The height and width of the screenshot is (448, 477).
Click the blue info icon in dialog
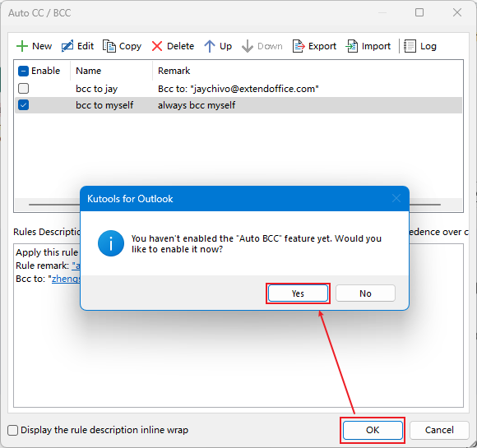coord(111,243)
